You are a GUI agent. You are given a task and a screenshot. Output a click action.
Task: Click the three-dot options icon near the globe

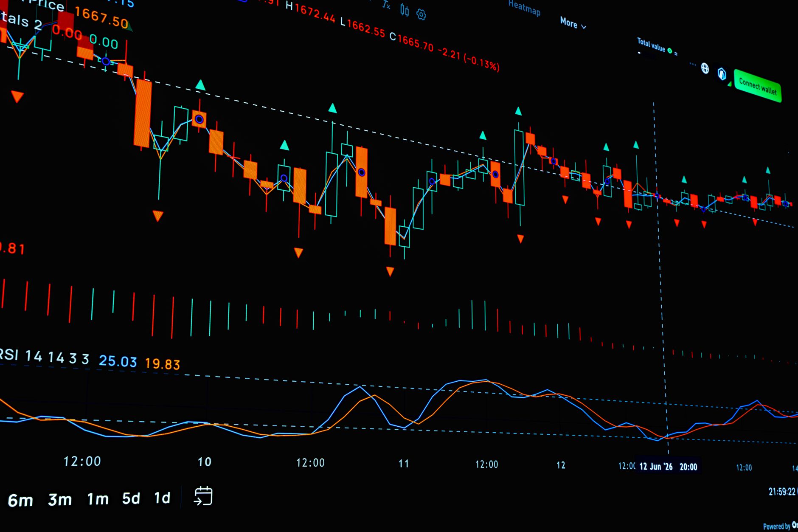(693, 65)
